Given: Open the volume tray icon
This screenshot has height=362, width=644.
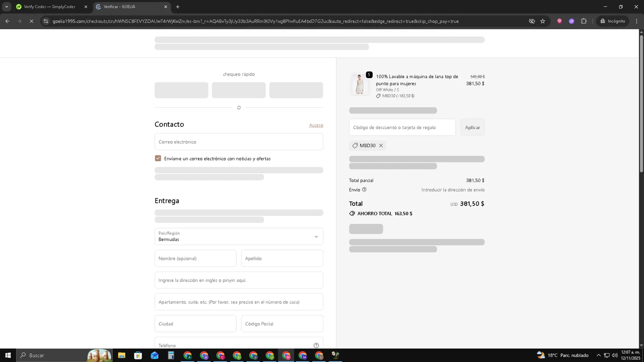Looking at the screenshot, I should (x=615, y=355).
